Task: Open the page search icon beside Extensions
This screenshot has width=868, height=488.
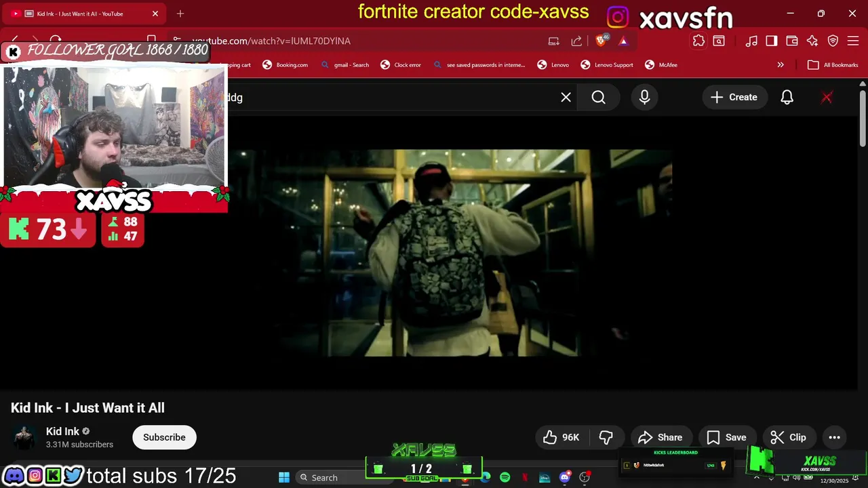Action: click(x=719, y=41)
